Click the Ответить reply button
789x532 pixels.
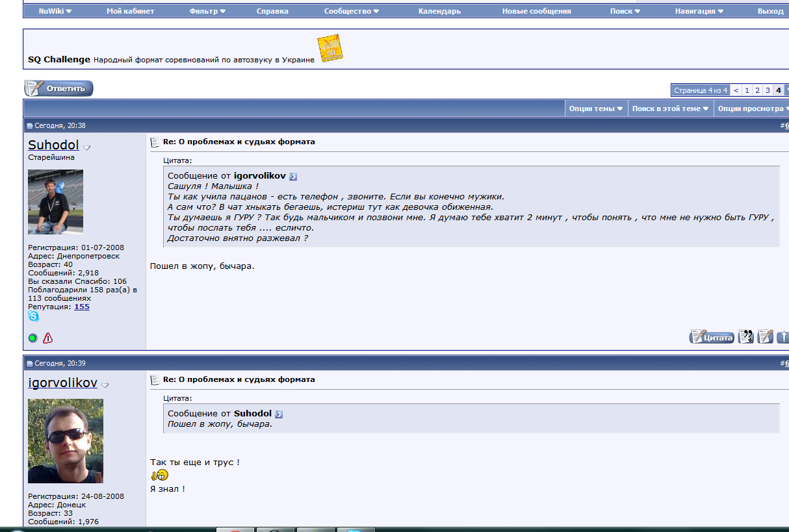(x=58, y=88)
